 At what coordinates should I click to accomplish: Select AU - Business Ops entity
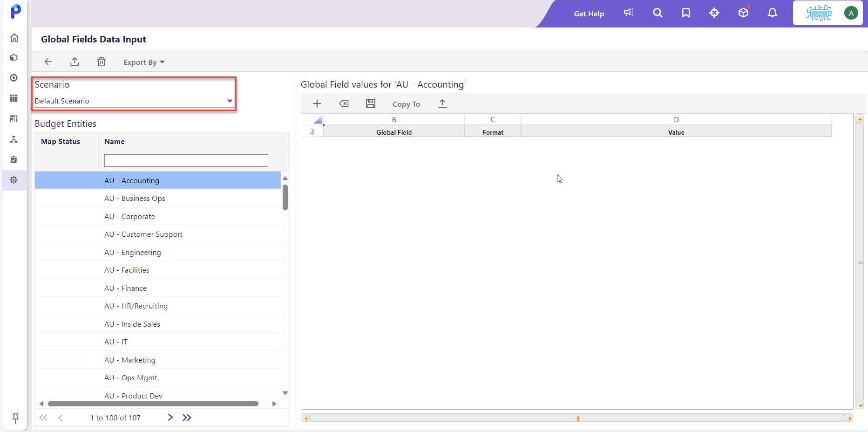pyautogui.click(x=158, y=198)
